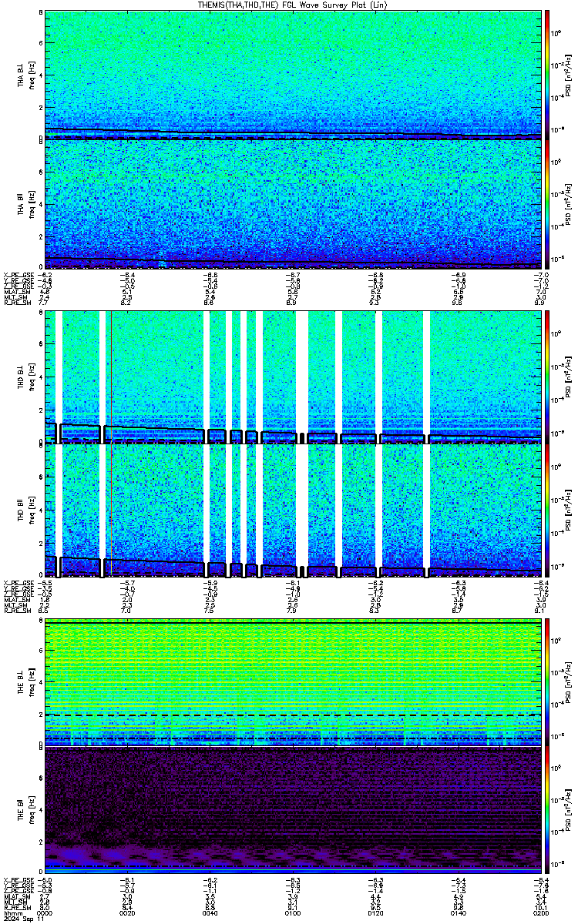Click the 0000 time tick label
Screen dimensions: 578x924
[x=45, y=912]
